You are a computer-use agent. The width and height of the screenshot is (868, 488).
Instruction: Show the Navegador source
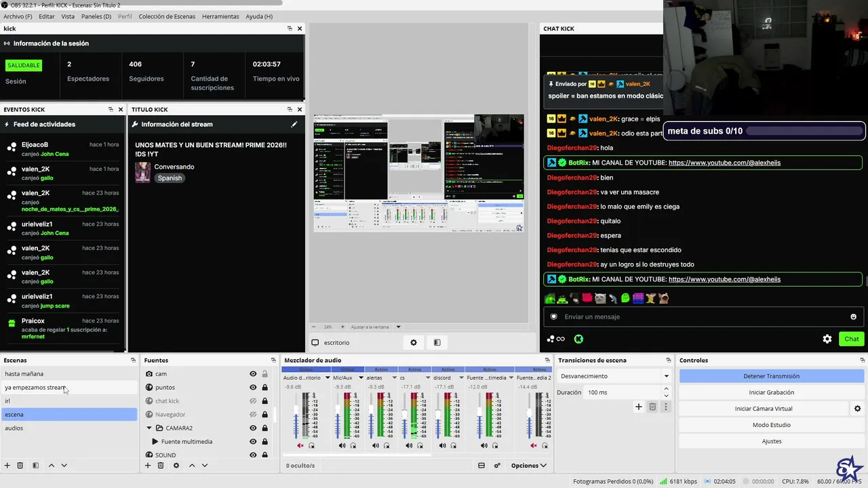[x=253, y=414]
